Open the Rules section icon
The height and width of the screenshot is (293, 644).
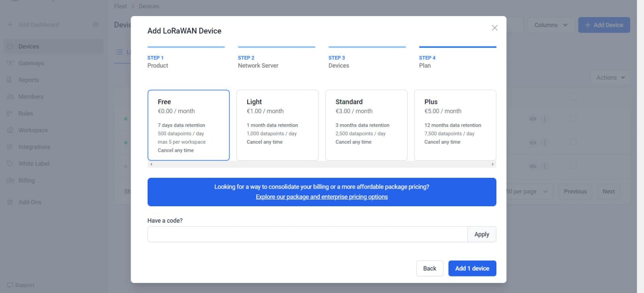10,113
